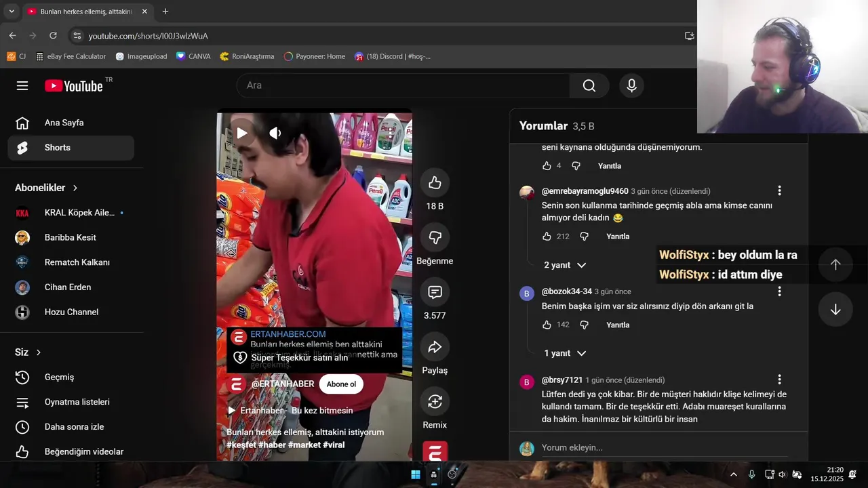
Task: Open Baribba Kesit channel
Action: pyautogui.click(x=71, y=237)
